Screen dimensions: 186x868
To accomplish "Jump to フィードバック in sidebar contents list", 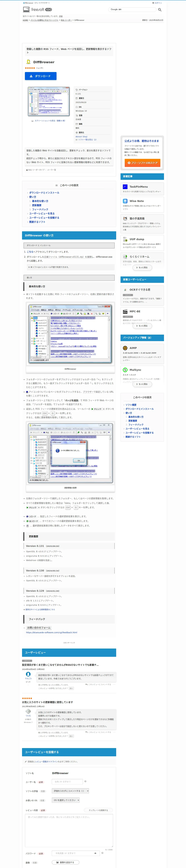I will (x=136, y=425).
